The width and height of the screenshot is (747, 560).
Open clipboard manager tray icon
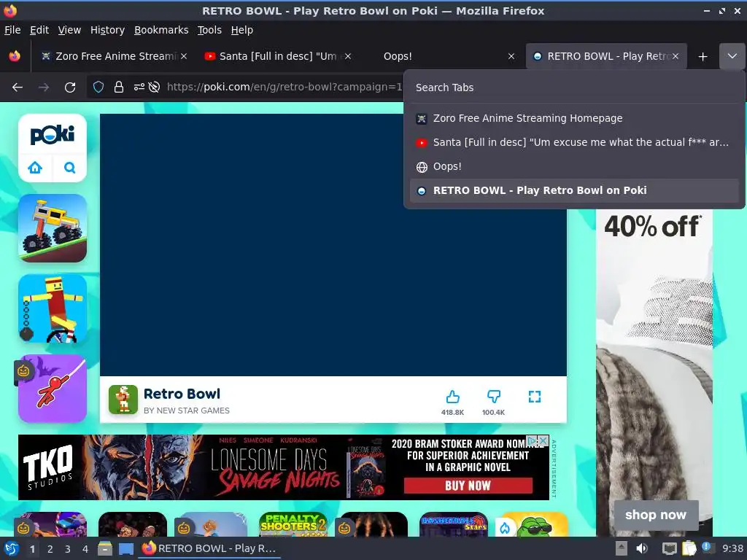(689, 548)
